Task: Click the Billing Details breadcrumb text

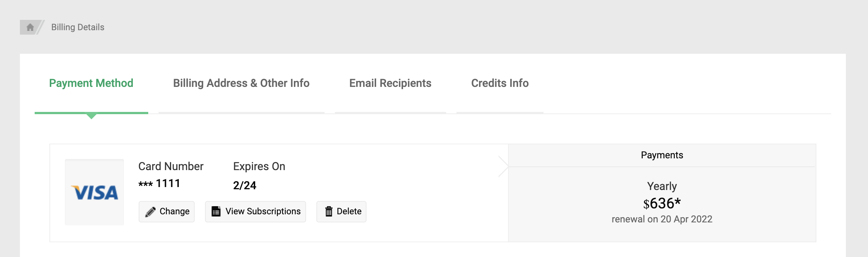Action: 77,27
